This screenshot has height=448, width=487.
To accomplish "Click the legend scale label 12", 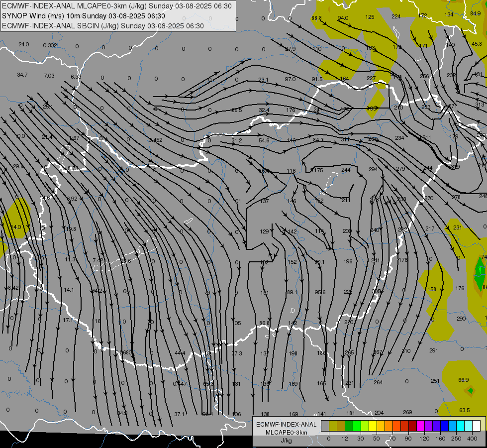I will (345, 439).
